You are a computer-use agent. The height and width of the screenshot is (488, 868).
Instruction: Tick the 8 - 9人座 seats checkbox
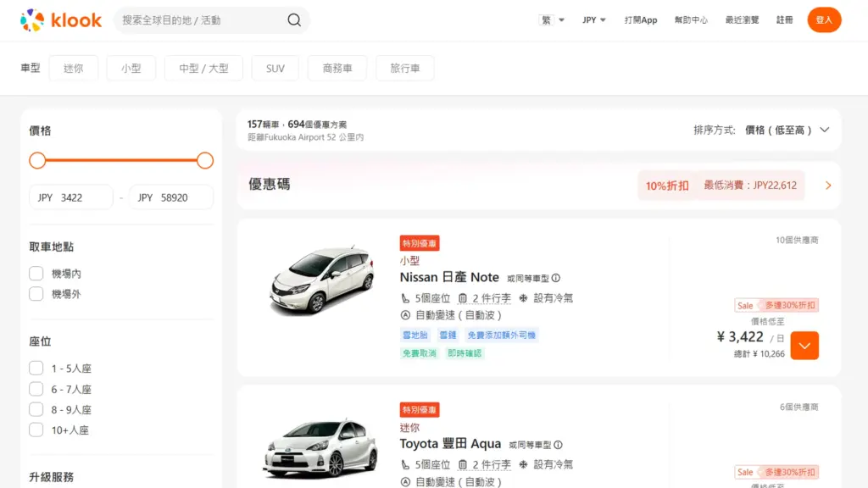pos(36,409)
